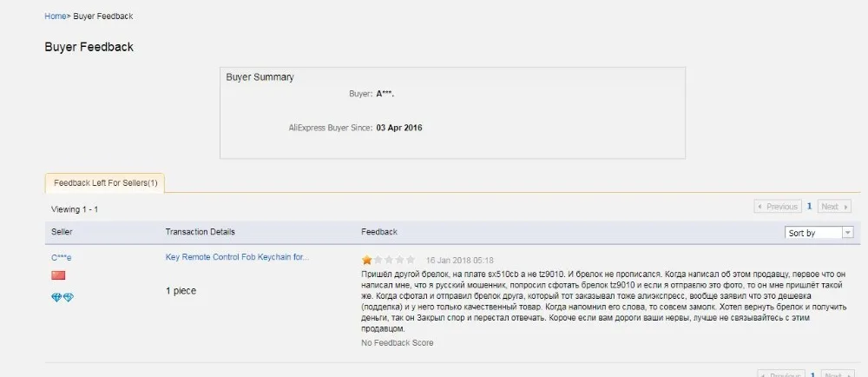The width and height of the screenshot is (868, 377).
Task: Click the Transaction Details column header
Action: [200, 232]
